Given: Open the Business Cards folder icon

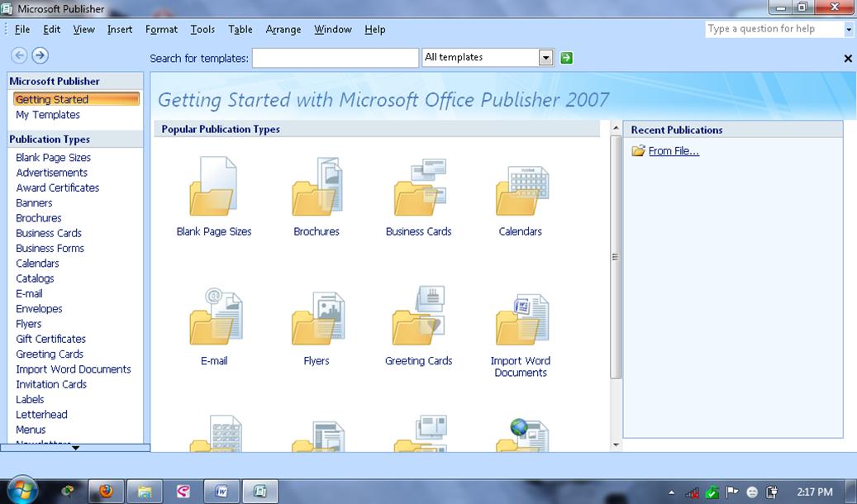Looking at the screenshot, I should click(x=420, y=186).
